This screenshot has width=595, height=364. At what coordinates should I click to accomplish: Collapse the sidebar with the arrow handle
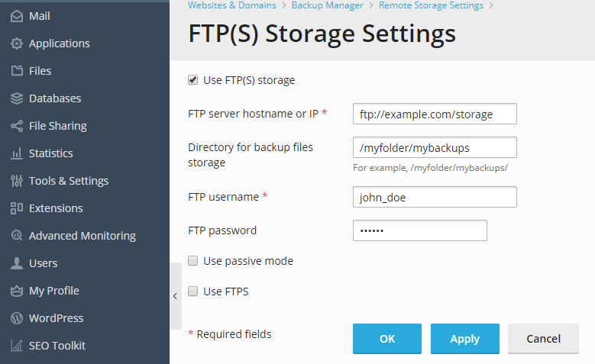175,296
